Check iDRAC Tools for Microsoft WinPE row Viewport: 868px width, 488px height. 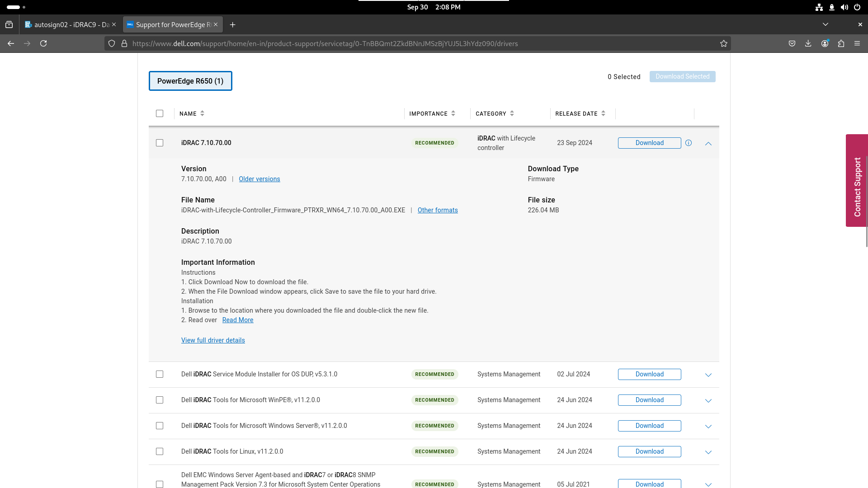point(160,400)
